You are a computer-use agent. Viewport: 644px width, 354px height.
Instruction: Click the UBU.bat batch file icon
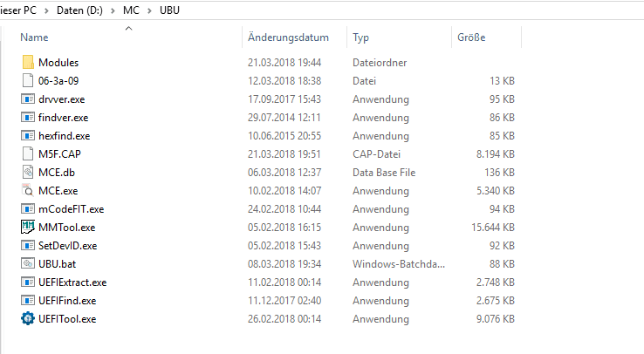(x=28, y=263)
